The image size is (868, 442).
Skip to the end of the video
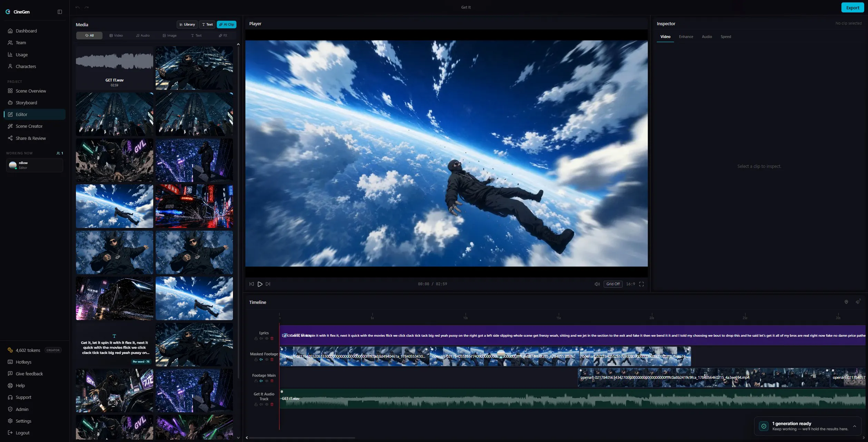(268, 284)
